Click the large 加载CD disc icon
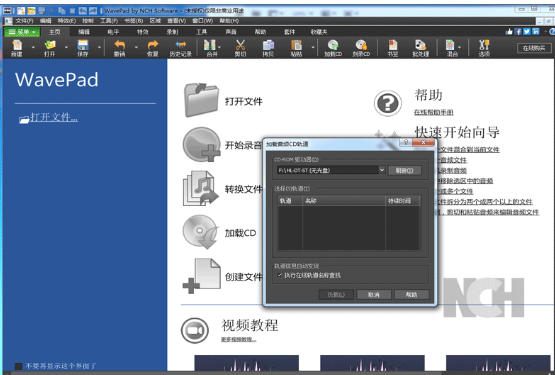This screenshot has width=555, height=375. tap(201, 232)
